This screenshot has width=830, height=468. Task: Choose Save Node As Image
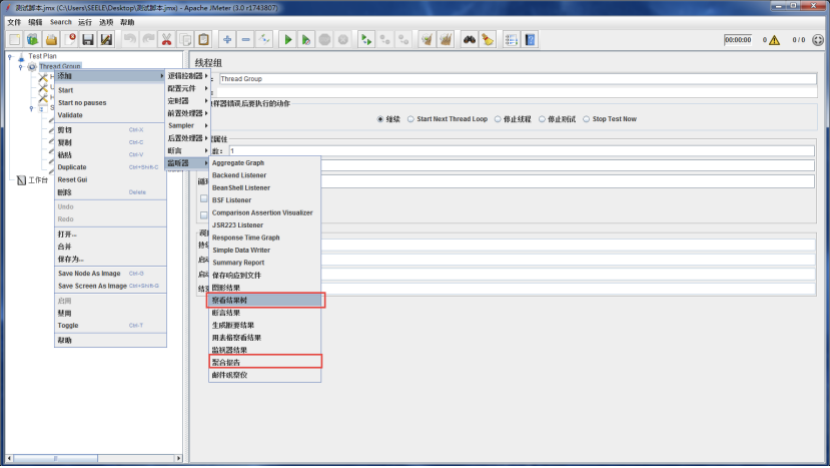[x=110, y=274]
